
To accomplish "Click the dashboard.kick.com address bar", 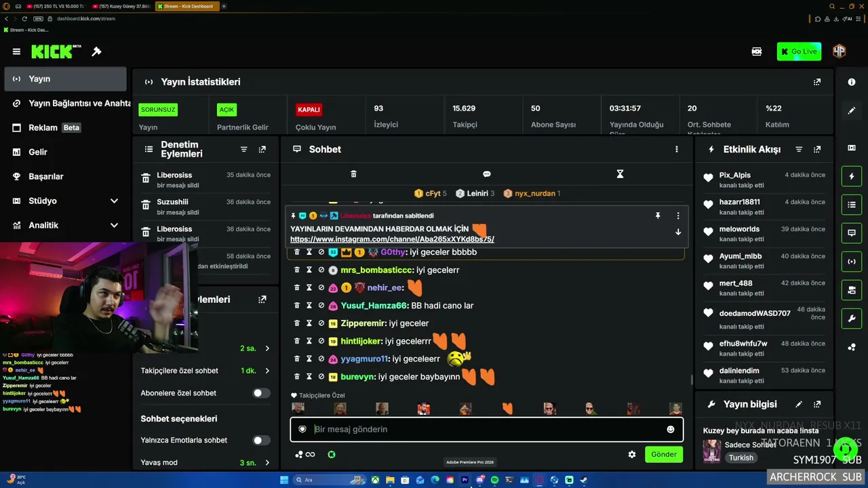I will [x=86, y=18].
